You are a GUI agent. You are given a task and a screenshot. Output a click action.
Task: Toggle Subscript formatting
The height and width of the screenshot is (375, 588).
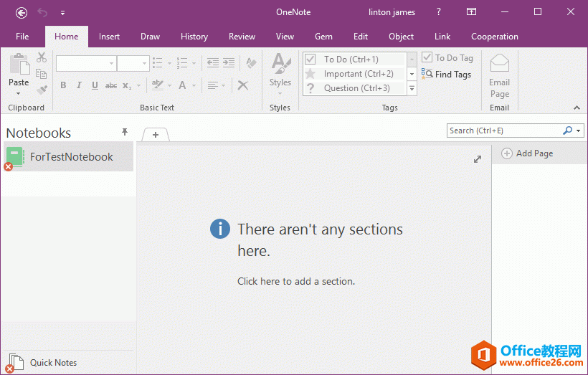click(x=127, y=86)
